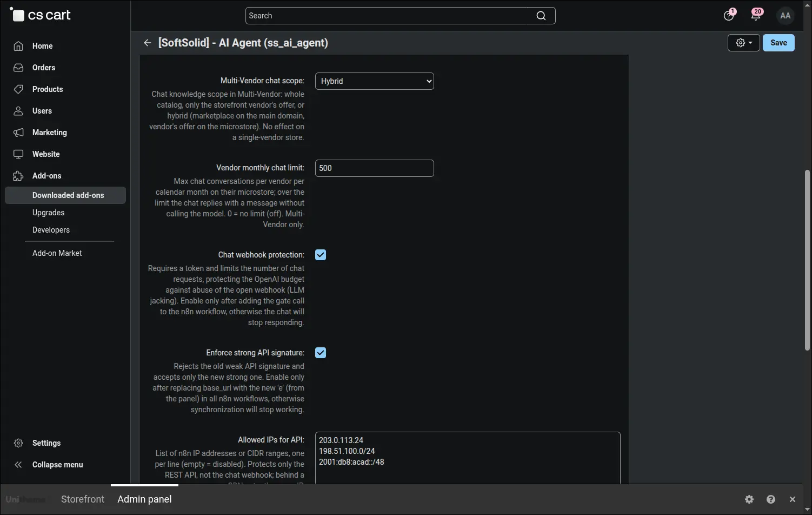The height and width of the screenshot is (515, 812).
Task: Focus the Vendor monthly chat limit field
Action: [x=374, y=168]
